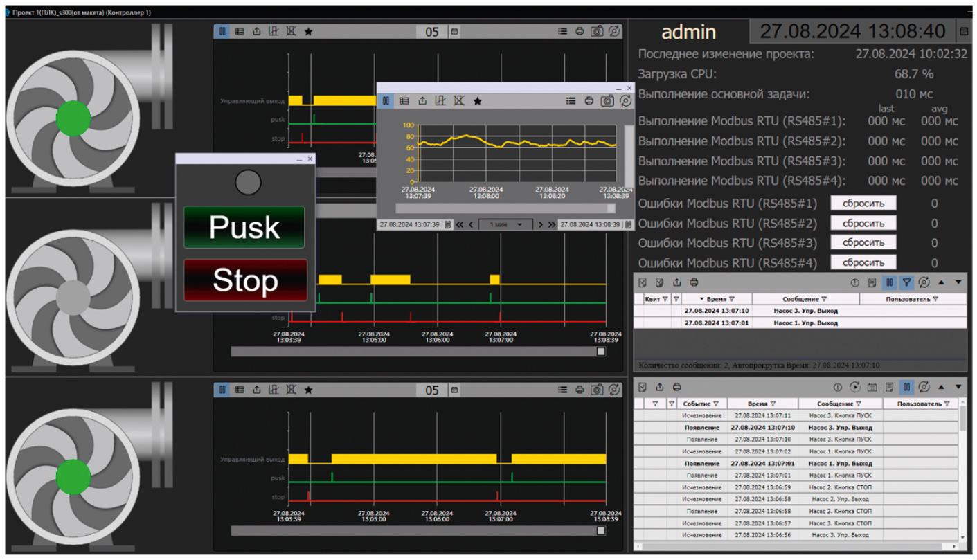Reset Modbus RTU RS485#1 errors with сбросить

(x=863, y=204)
